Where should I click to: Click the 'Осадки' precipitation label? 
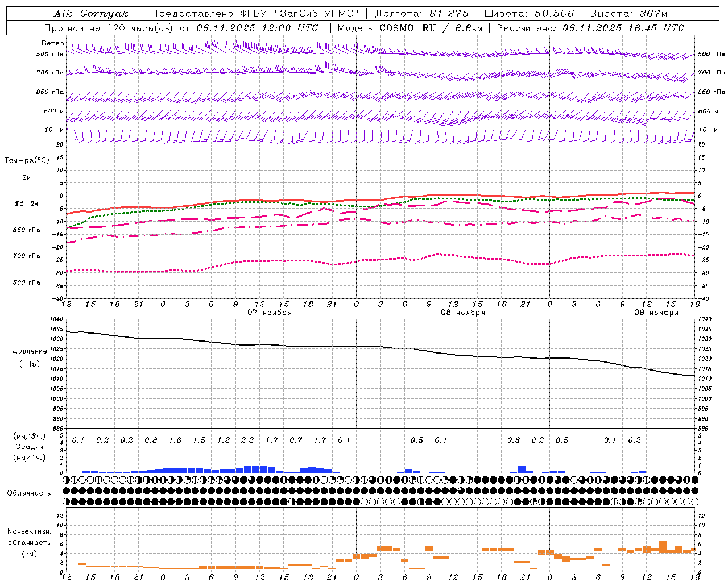[30, 447]
